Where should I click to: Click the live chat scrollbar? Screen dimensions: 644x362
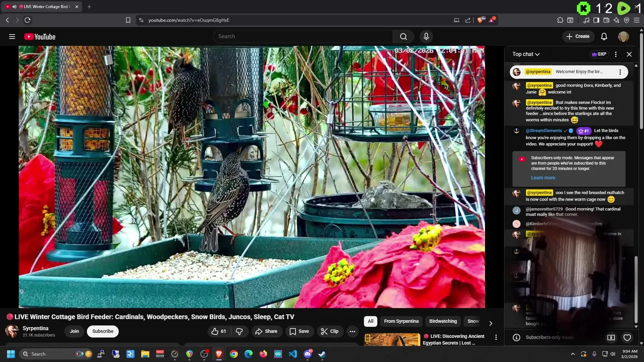point(636,289)
